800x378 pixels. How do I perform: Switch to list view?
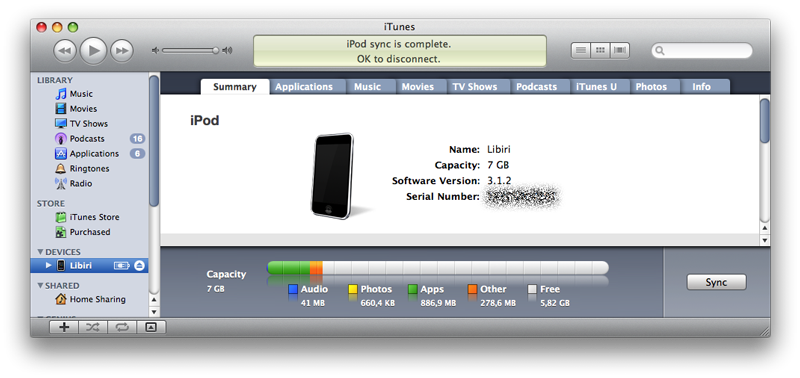581,51
